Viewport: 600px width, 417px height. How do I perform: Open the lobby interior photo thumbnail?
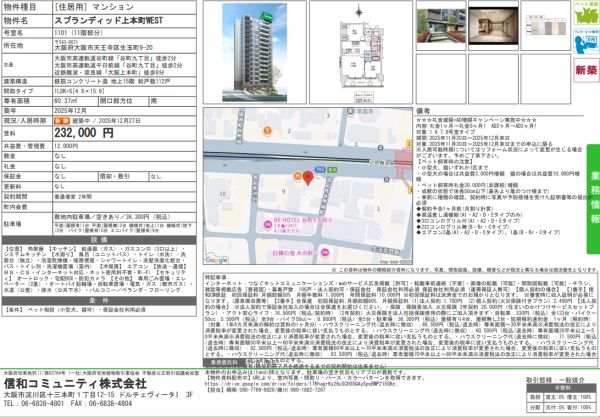tap(493, 26)
